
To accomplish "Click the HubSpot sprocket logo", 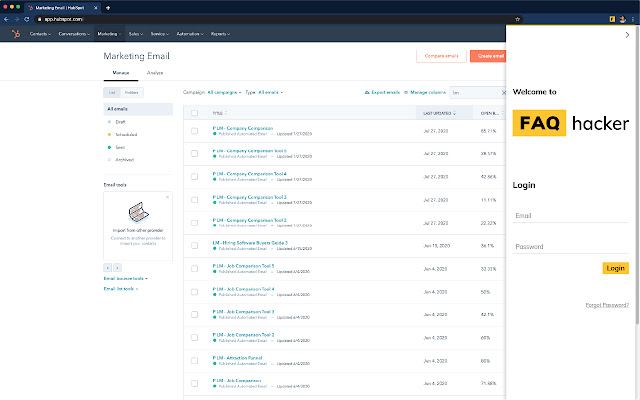I will coord(16,34).
